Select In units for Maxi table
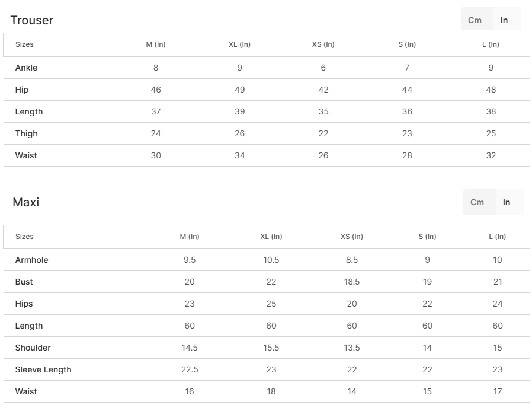 point(507,202)
